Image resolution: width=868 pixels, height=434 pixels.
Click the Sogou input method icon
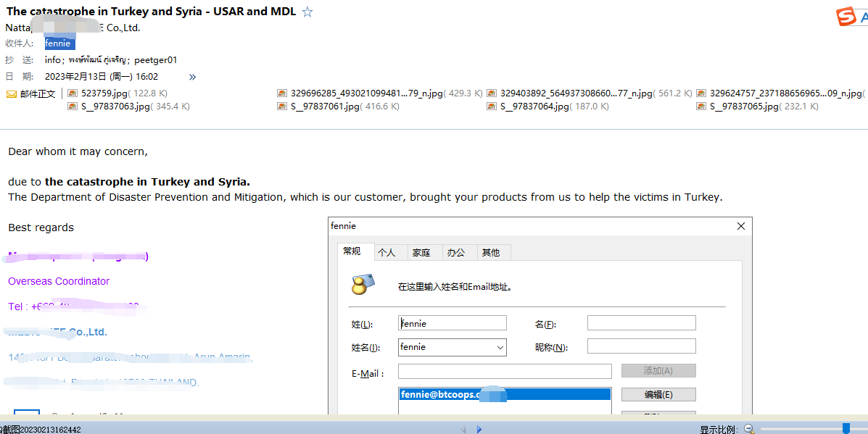pos(846,17)
